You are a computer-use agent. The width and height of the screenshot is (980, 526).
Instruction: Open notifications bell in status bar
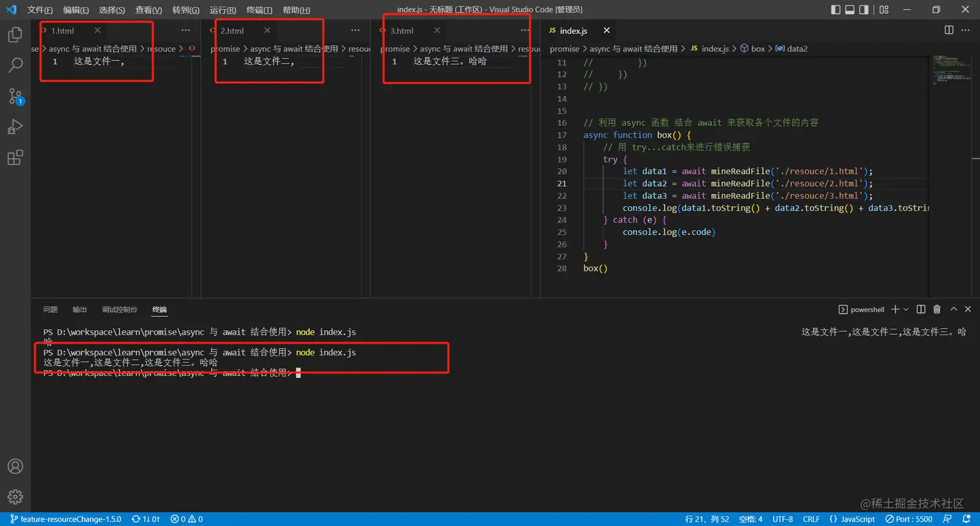click(968, 519)
